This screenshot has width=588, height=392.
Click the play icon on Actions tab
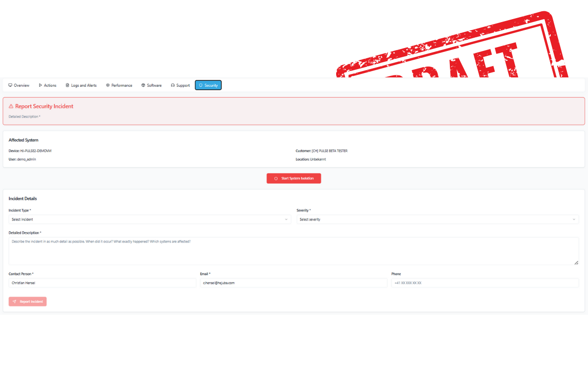tap(40, 85)
